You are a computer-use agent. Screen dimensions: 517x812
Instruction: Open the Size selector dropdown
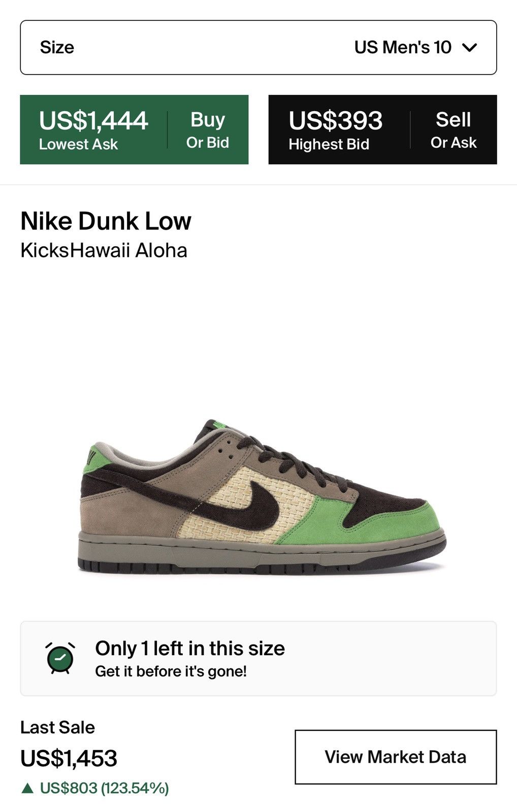pyautogui.click(x=258, y=47)
